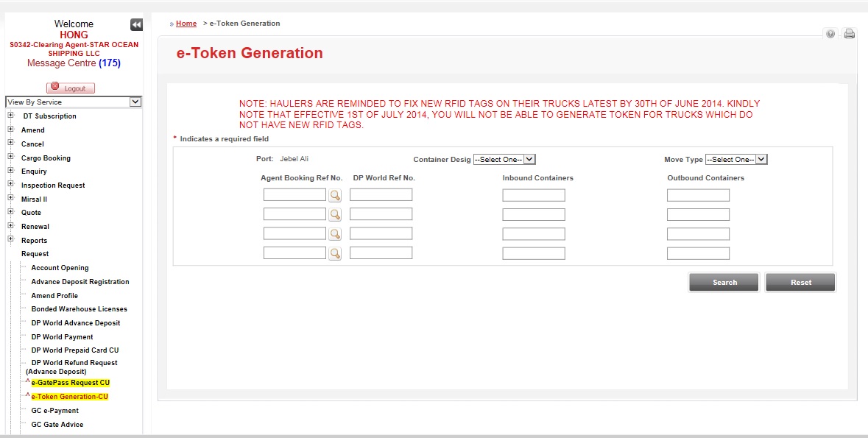Viewport: 868px width, 438px height.
Task: Open DP World Refund Request item
Action: pos(72,367)
